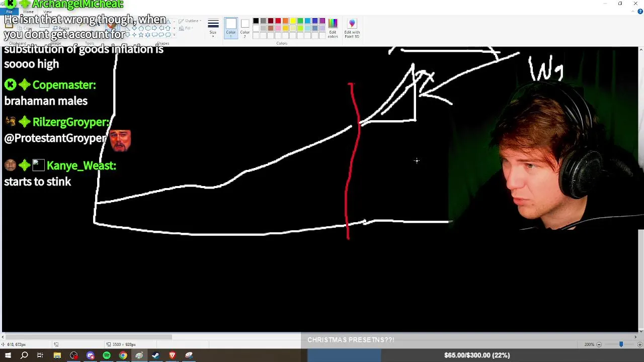Click the $65.00/$300.00 goal progress text
The width and height of the screenshot is (644, 362).
tap(477, 355)
